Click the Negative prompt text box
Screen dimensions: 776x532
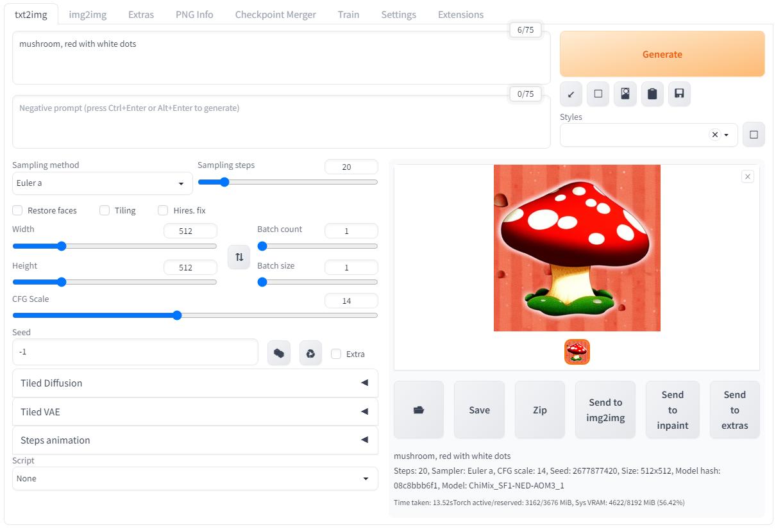282,122
